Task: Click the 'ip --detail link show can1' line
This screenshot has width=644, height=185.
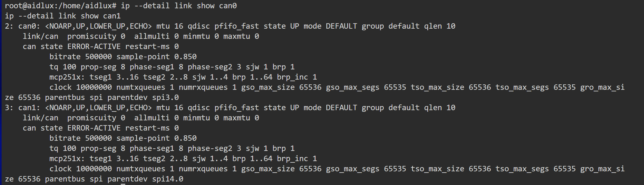Action: (x=63, y=16)
